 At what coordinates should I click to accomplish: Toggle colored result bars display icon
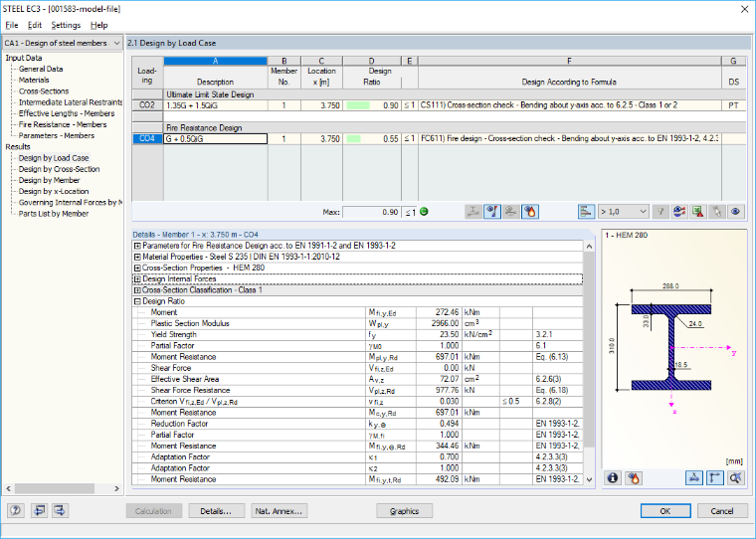586,212
